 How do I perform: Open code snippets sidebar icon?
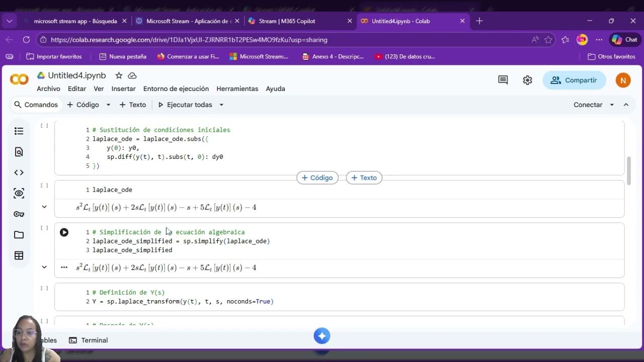[x=19, y=172]
